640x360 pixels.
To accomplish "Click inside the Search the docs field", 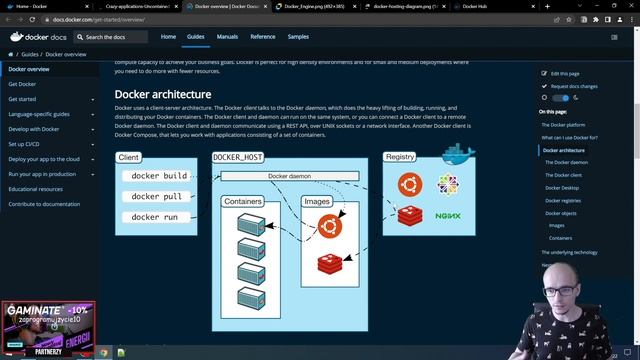I will (111, 37).
